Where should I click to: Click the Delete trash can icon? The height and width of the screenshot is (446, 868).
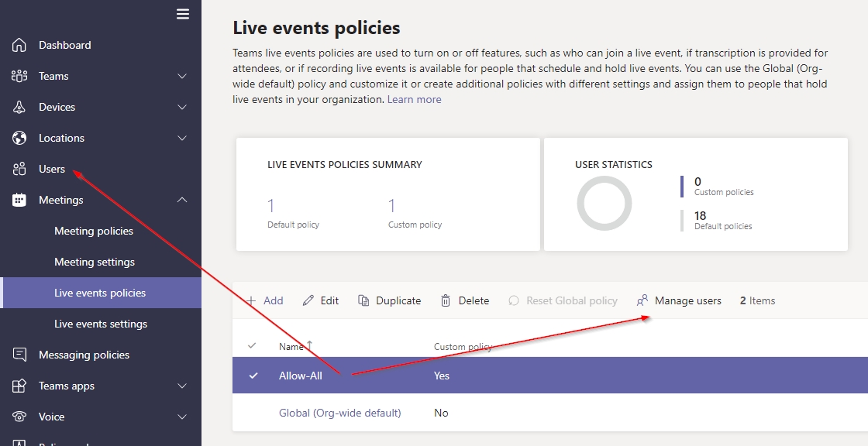446,300
